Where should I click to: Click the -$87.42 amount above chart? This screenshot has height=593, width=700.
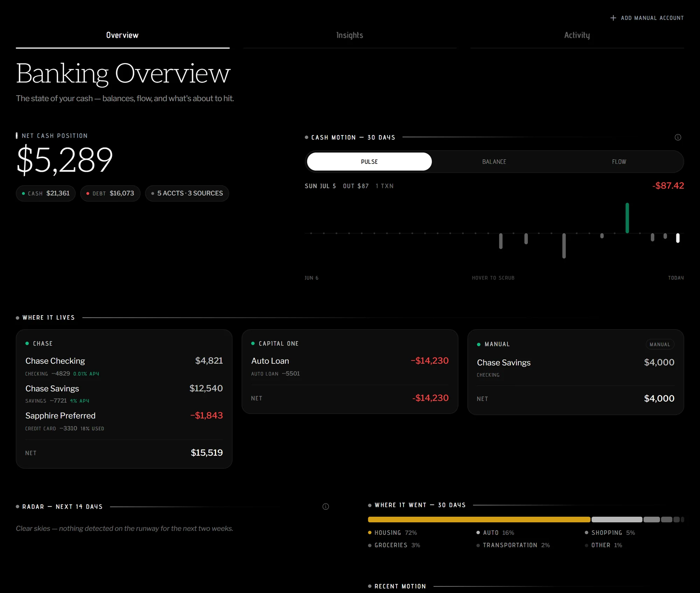tap(668, 186)
